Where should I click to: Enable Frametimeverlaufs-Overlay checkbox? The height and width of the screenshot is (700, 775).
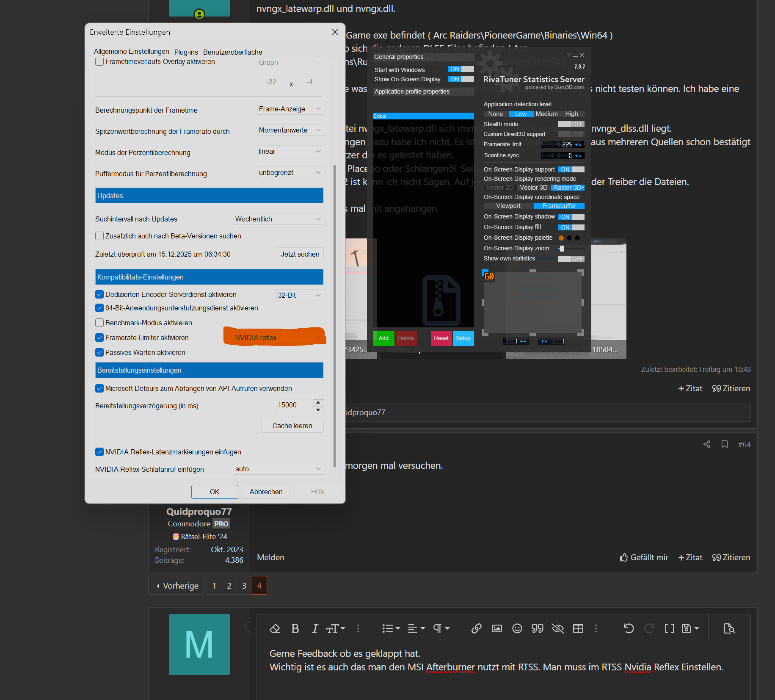(x=99, y=62)
